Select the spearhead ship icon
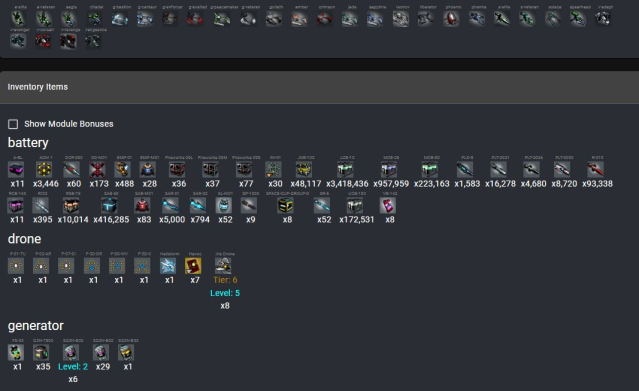The height and width of the screenshot is (391, 639). (577, 18)
